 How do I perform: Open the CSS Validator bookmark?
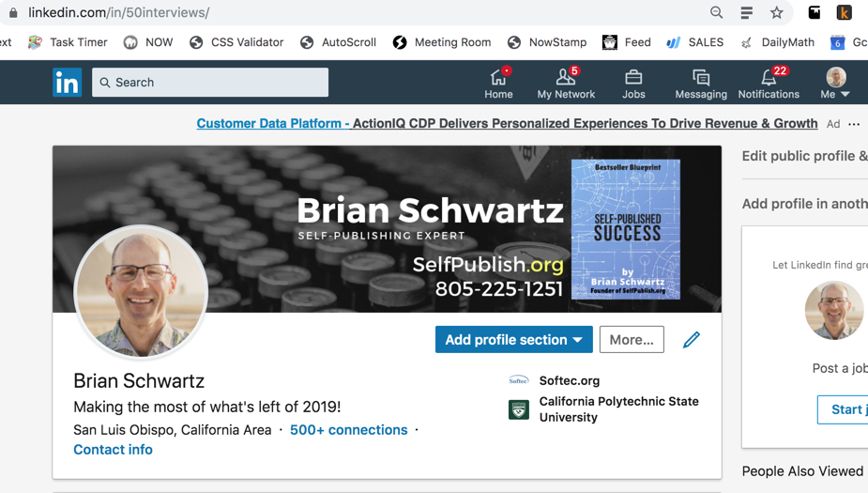(x=236, y=42)
